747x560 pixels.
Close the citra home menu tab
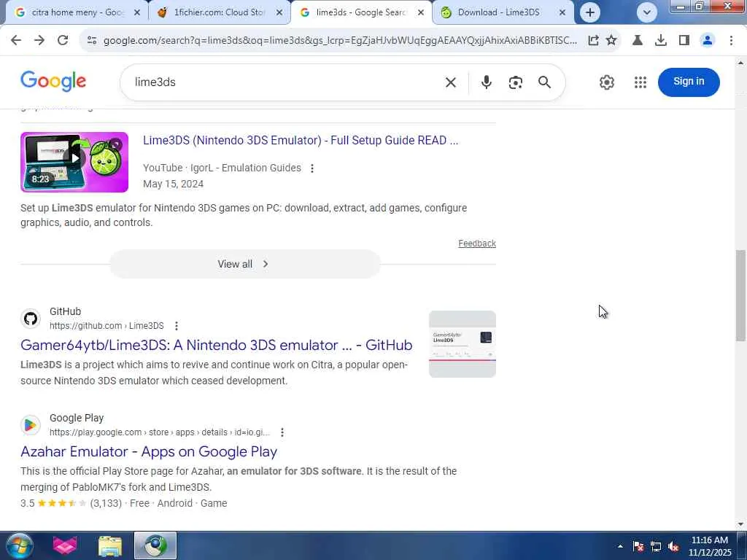tap(137, 13)
